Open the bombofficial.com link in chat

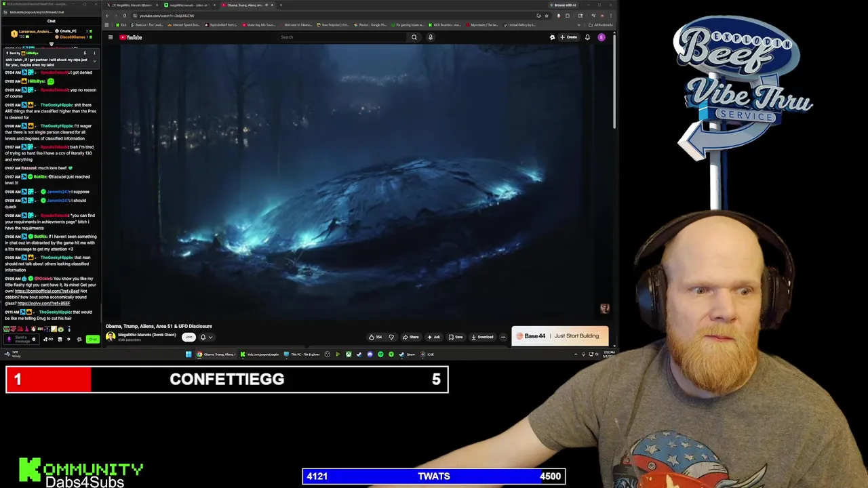coord(47,291)
